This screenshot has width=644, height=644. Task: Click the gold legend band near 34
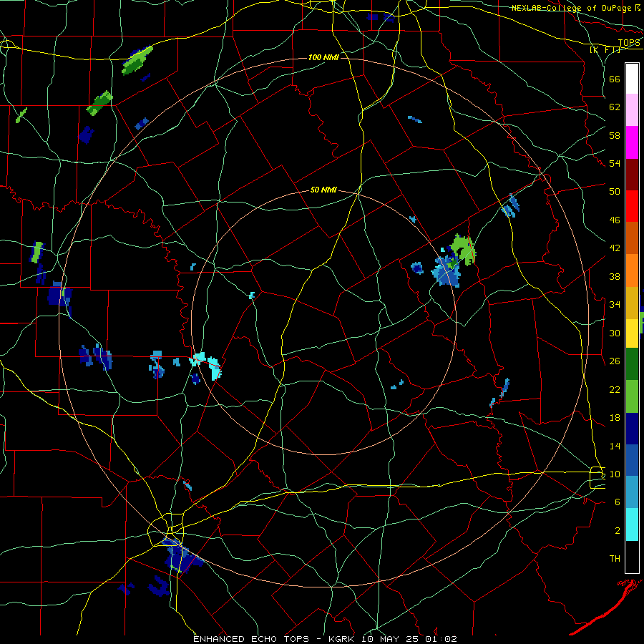[x=632, y=303]
